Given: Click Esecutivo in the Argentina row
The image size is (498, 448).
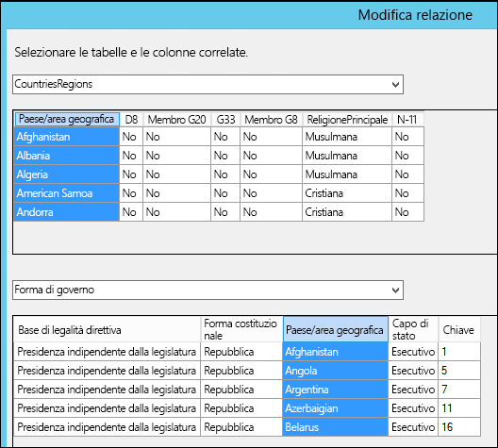Looking at the screenshot, I should pyautogui.click(x=413, y=390).
